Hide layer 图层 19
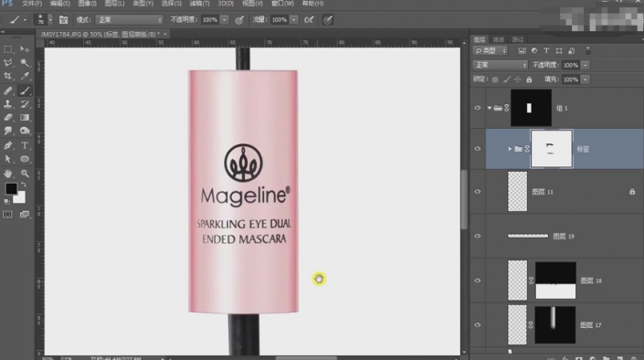644x360 pixels. click(477, 236)
